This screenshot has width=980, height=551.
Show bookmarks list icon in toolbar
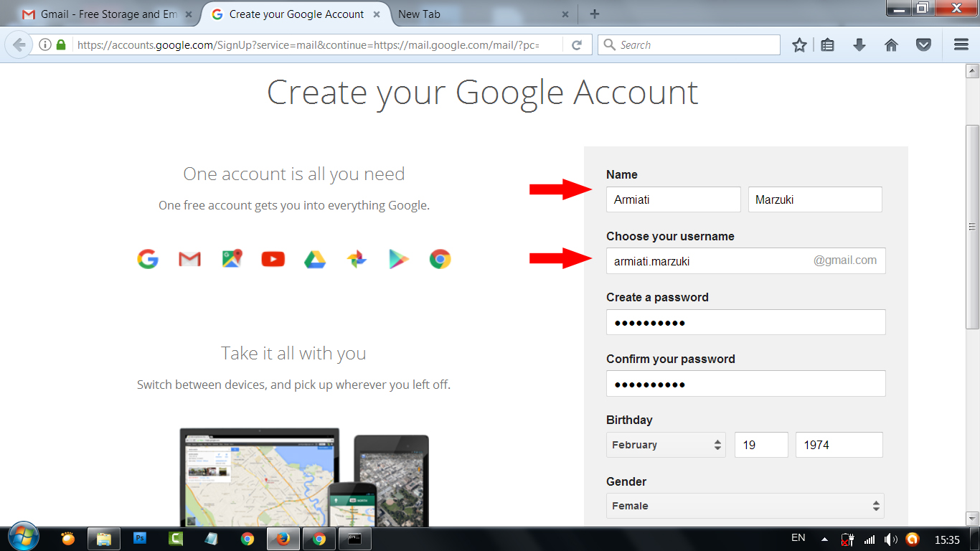pyautogui.click(x=827, y=44)
